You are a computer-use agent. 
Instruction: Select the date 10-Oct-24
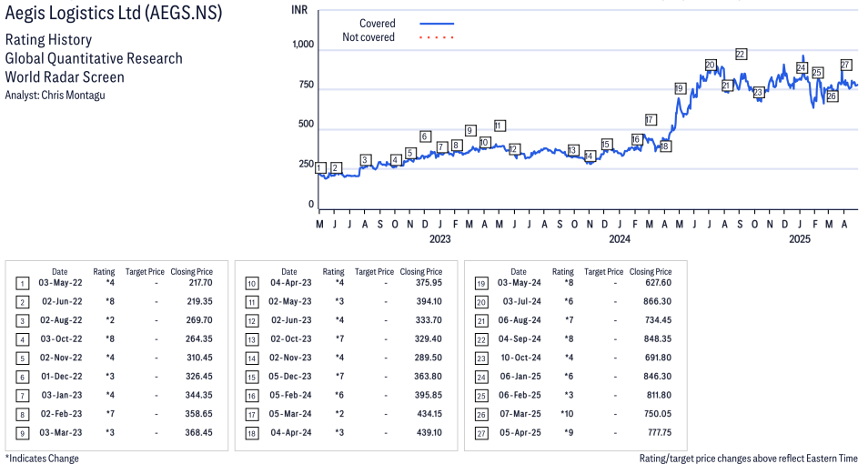(x=521, y=358)
